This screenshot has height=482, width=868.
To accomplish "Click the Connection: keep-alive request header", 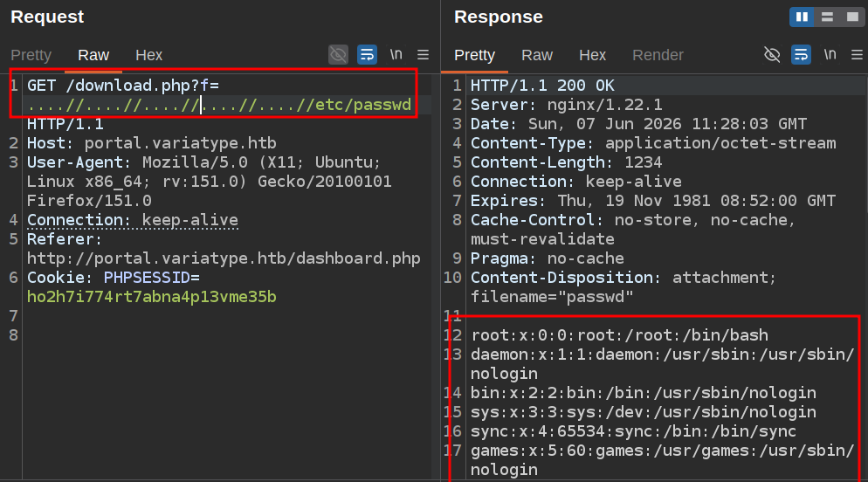I will (133, 220).
